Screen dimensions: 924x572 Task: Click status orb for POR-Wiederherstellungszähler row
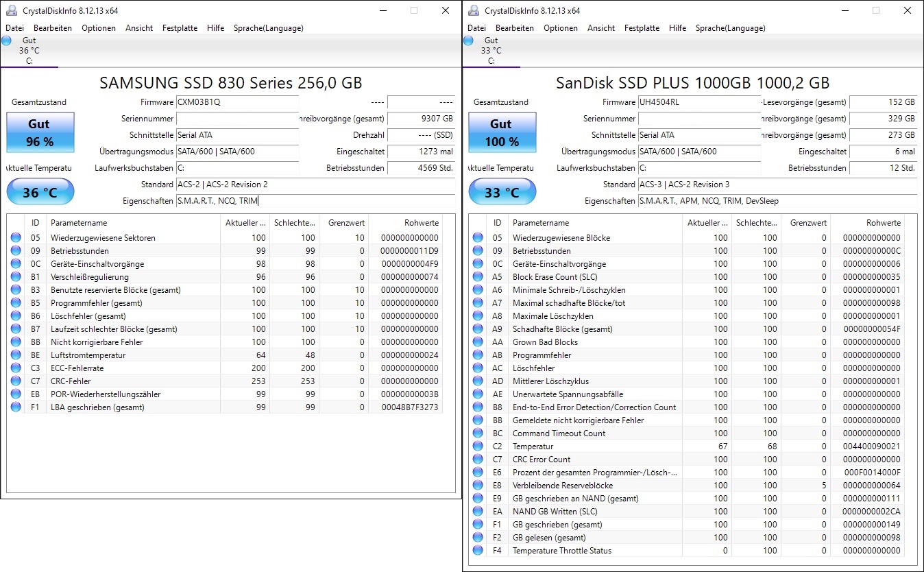tap(16, 394)
